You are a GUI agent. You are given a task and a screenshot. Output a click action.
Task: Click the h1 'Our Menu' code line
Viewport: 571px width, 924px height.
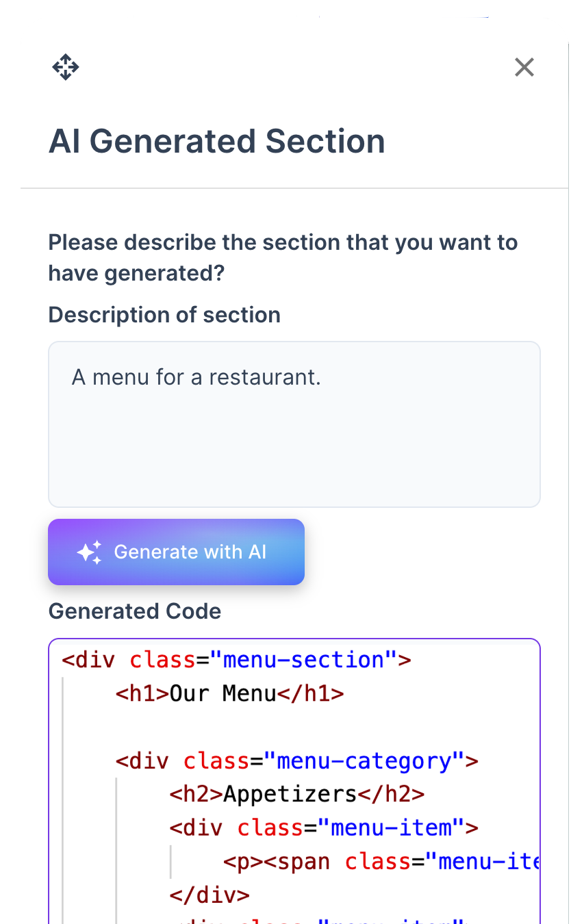[x=229, y=693]
